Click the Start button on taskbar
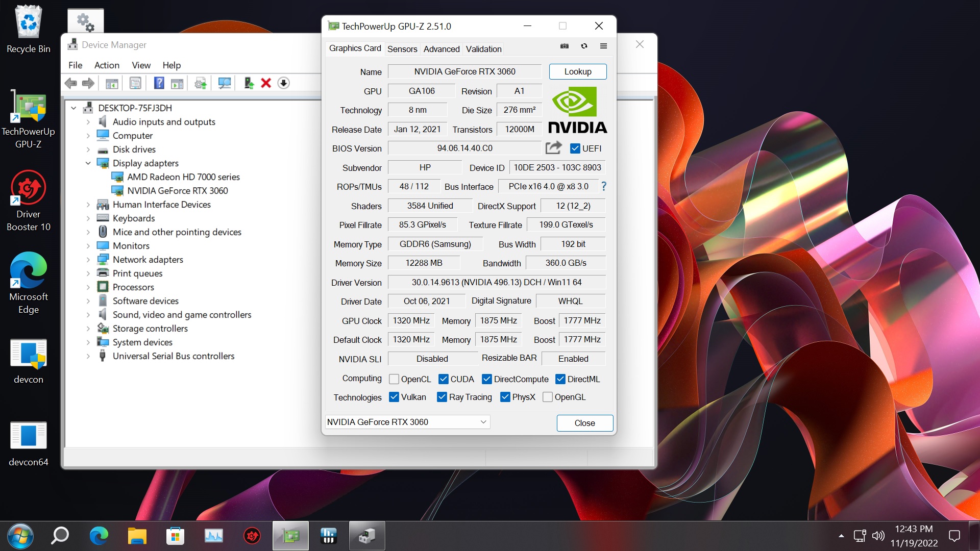 (20, 536)
